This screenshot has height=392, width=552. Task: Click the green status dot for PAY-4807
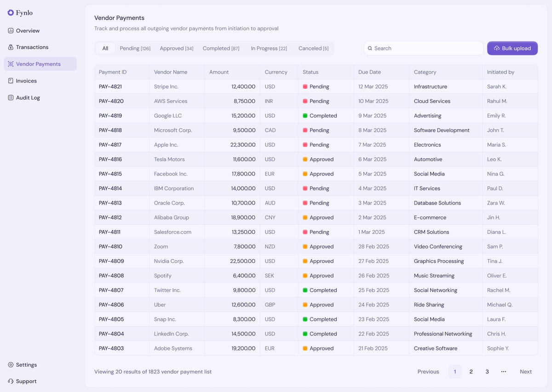click(305, 290)
